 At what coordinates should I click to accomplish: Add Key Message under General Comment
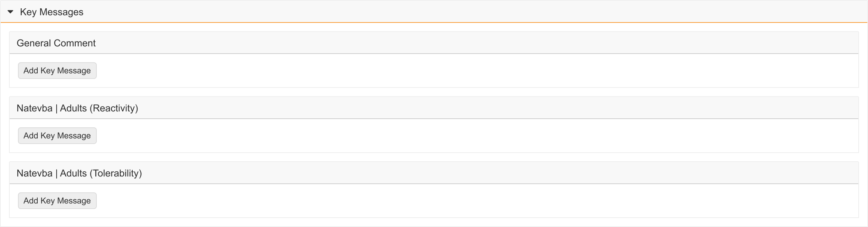click(x=57, y=71)
